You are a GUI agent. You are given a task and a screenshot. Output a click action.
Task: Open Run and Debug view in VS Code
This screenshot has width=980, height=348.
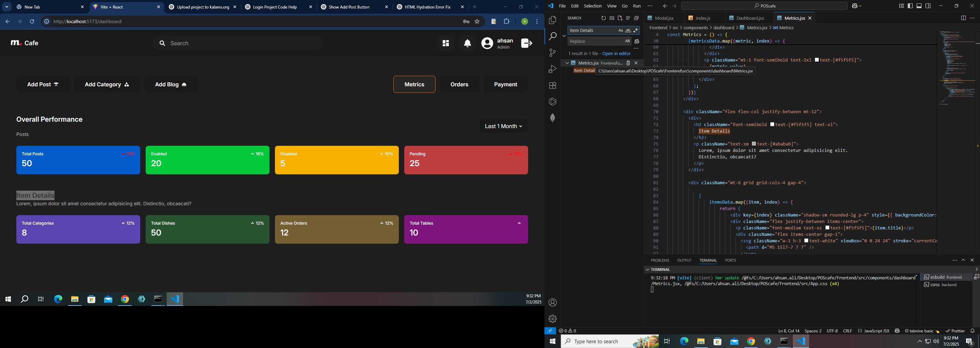coord(552,69)
